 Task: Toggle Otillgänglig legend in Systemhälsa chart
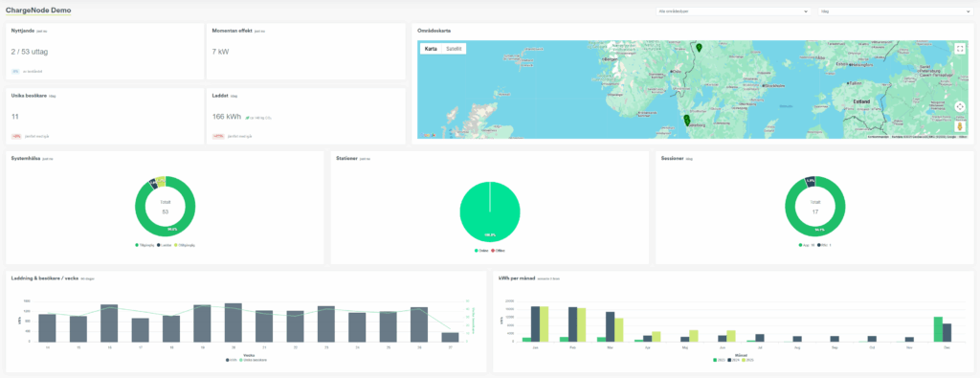[x=185, y=245]
